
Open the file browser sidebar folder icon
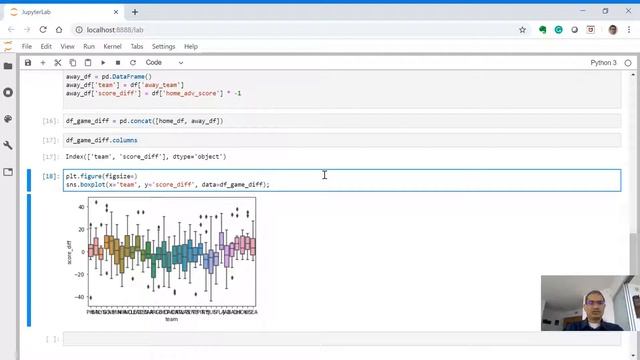click(8, 66)
